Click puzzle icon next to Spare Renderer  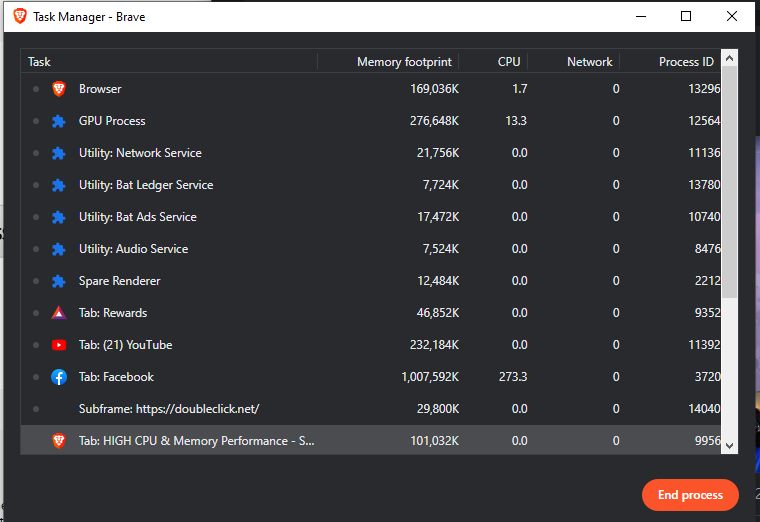59,281
